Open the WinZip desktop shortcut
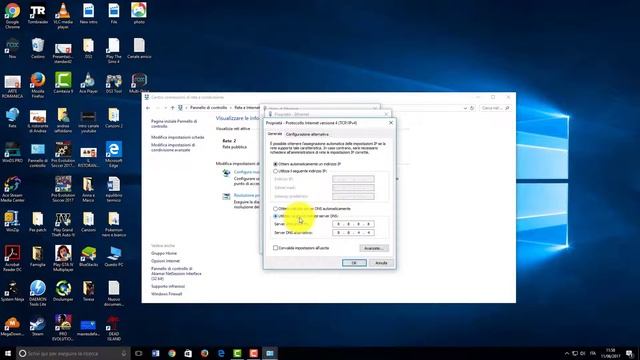The image size is (640, 360). [12, 222]
